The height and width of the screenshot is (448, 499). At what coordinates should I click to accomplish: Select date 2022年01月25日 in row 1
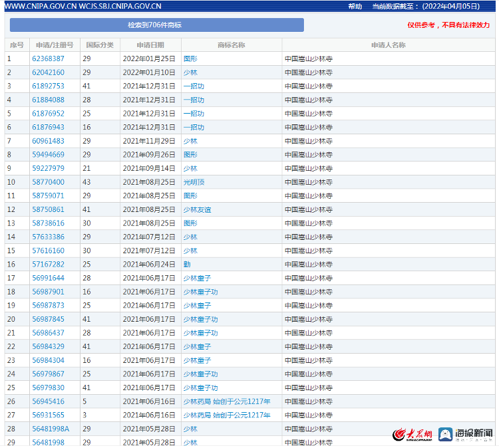(x=149, y=58)
